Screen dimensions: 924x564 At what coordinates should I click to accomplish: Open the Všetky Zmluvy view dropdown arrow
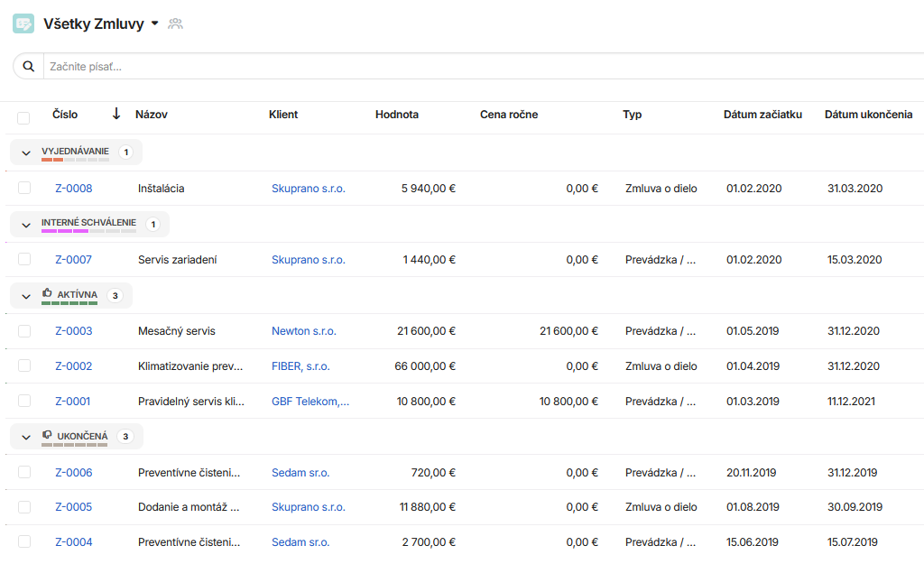(155, 23)
